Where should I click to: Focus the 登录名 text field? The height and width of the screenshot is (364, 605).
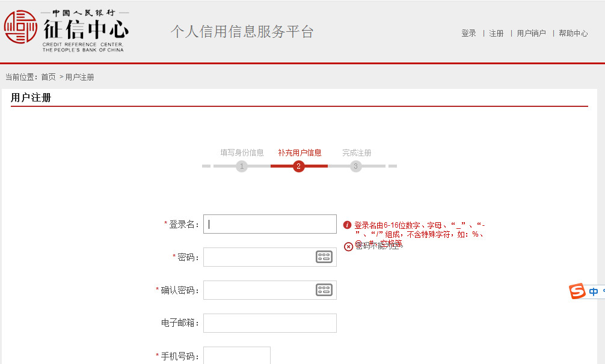[270, 224]
